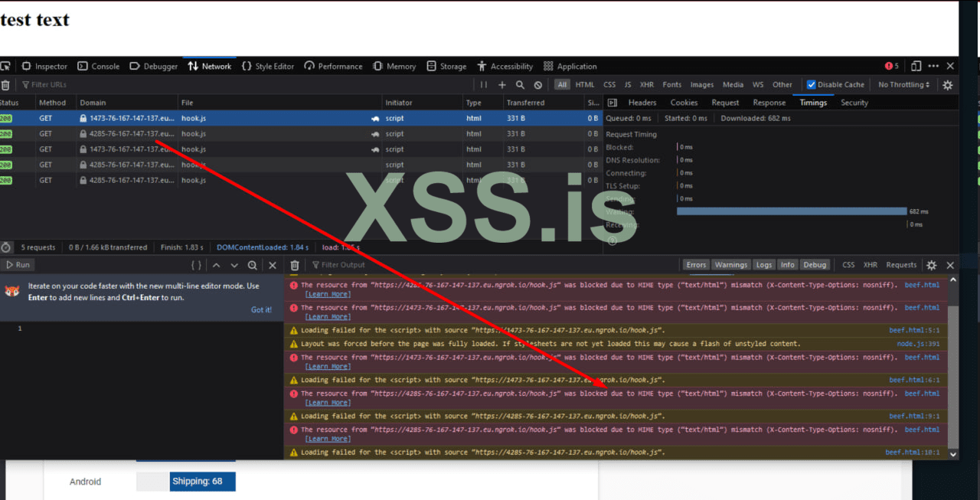Toggle Disable Cache checkbox
Viewport: 980px width, 500px height.
(x=812, y=85)
